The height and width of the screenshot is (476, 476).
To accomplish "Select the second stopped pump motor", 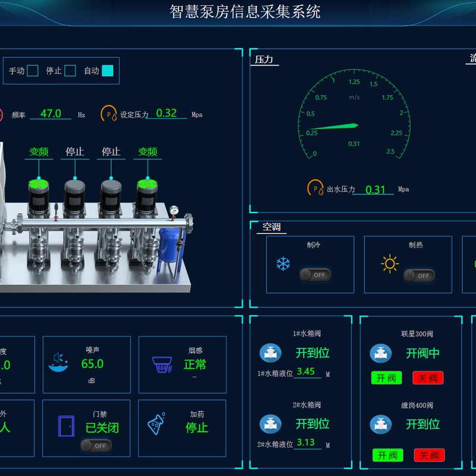I will point(75,197).
